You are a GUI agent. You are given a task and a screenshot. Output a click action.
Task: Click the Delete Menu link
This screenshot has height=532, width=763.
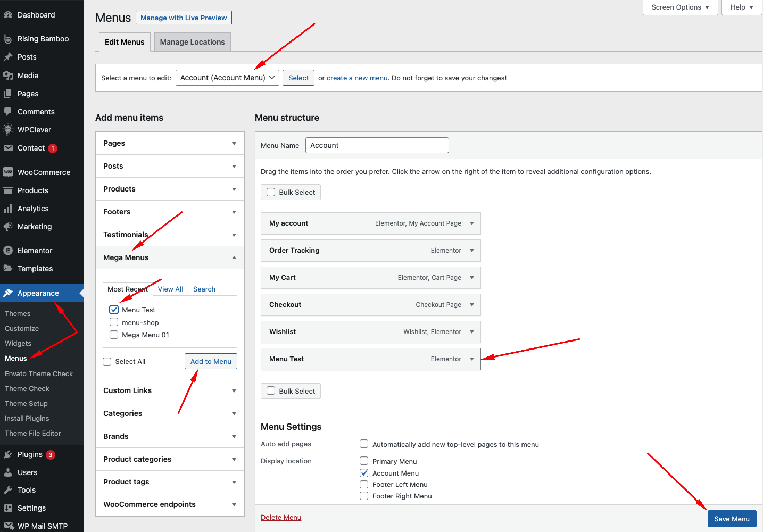(281, 517)
